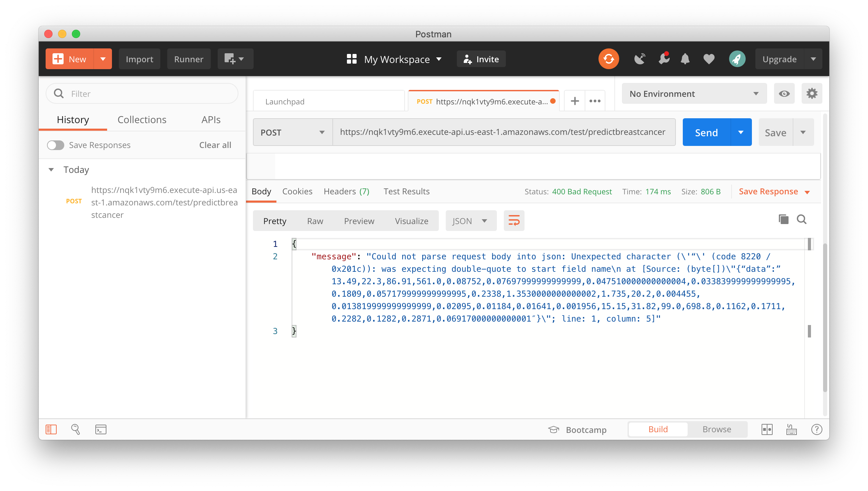Switch to the APIs tab
Screen dimensions: 868x491
(x=211, y=120)
